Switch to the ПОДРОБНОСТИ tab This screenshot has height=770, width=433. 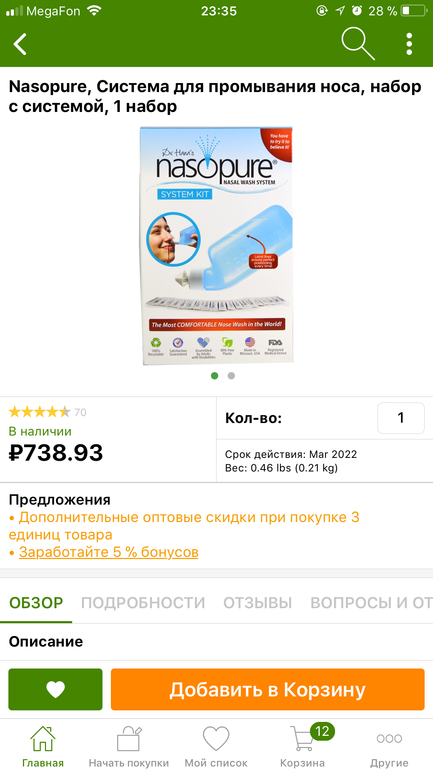tap(143, 603)
